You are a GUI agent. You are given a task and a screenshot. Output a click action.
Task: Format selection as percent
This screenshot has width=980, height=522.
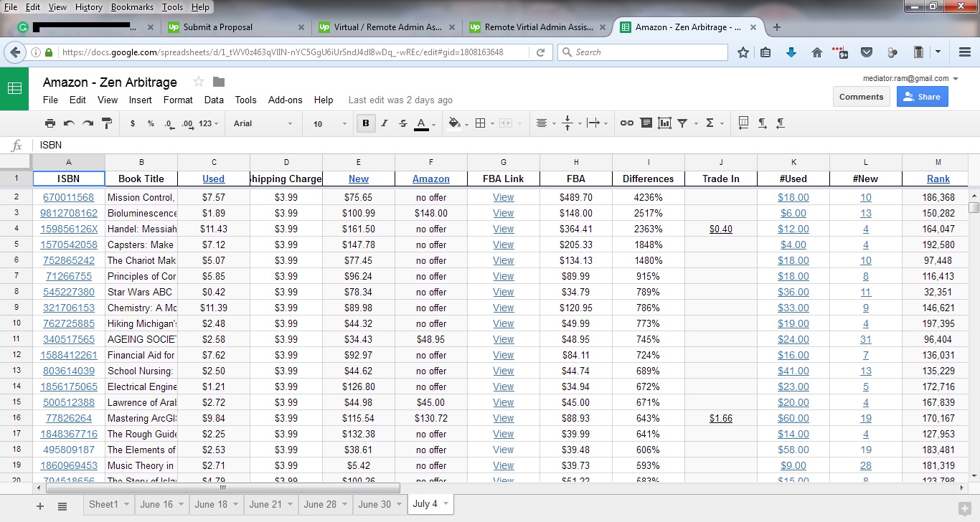click(x=151, y=123)
